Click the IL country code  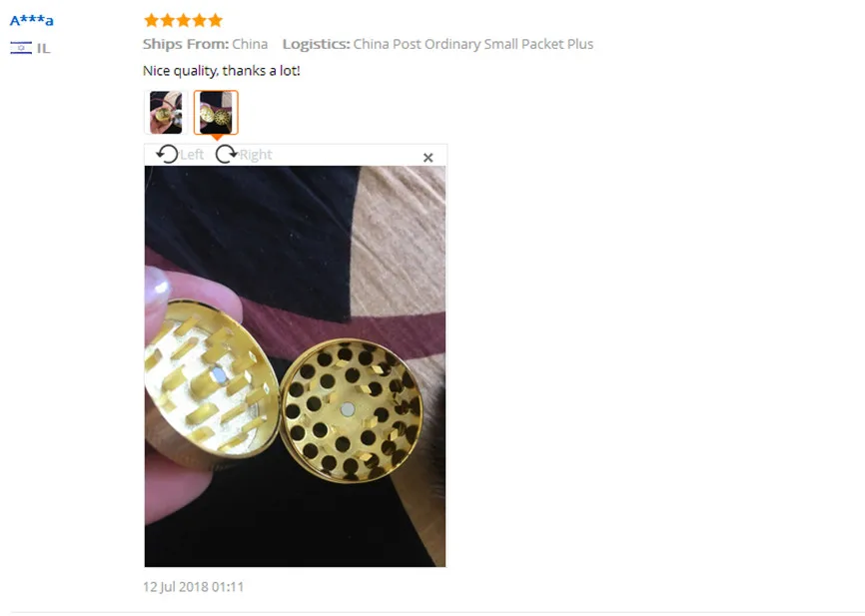pos(44,49)
